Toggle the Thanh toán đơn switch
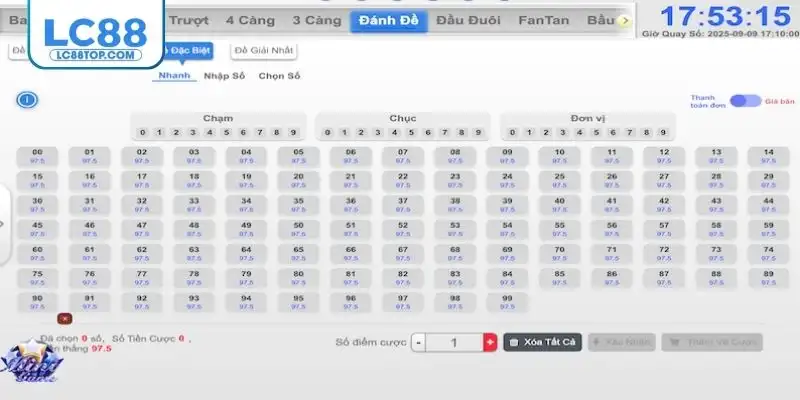The width and height of the screenshot is (800, 400). coord(745,101)
